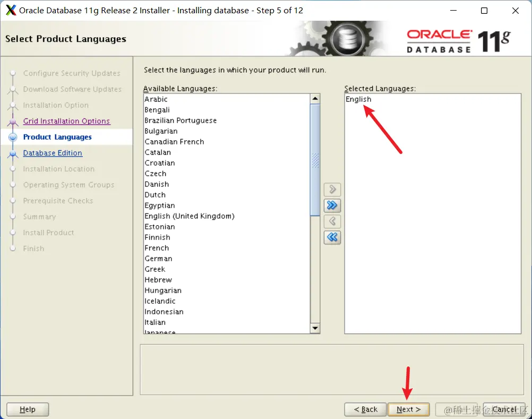Click scrollbar up arrow in Available Languages
This screenshot has width=532, height=419.
[315, 99]
